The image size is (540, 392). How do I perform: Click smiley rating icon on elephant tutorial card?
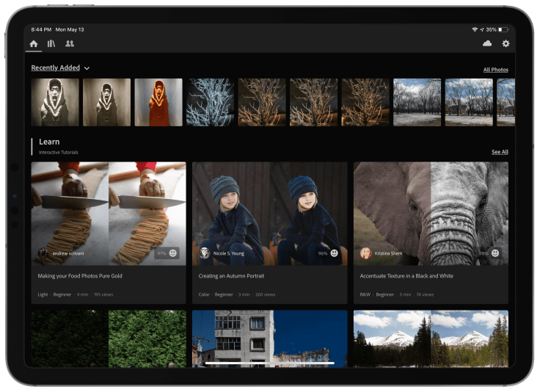pos(495,253)
